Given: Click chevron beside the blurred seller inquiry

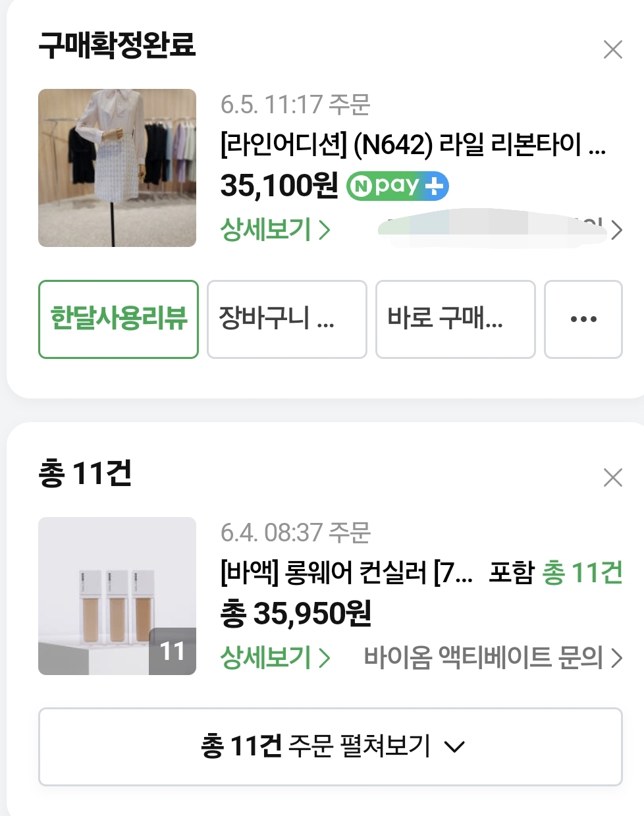Looking at the screenshot, I should click(616, 230).
